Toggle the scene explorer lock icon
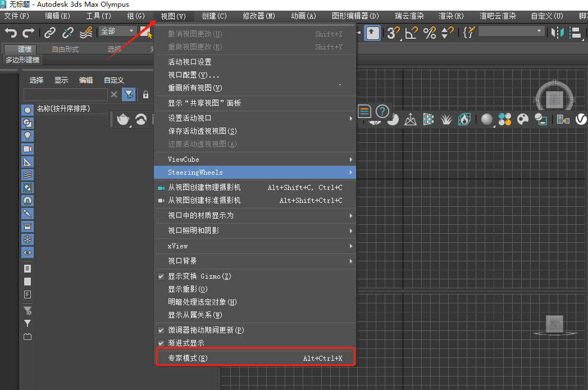Image resolution: width=588 pixels, height=390 pixels. (x=145, y=94)
